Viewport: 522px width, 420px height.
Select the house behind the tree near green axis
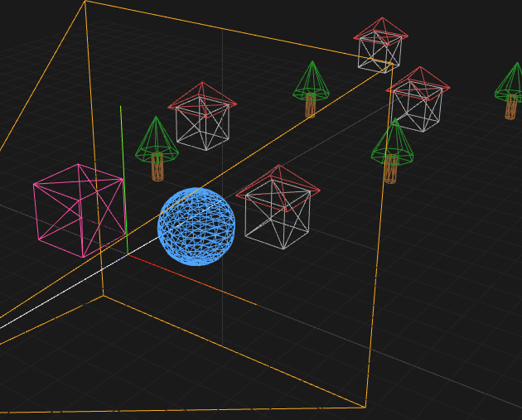(202, 116)
